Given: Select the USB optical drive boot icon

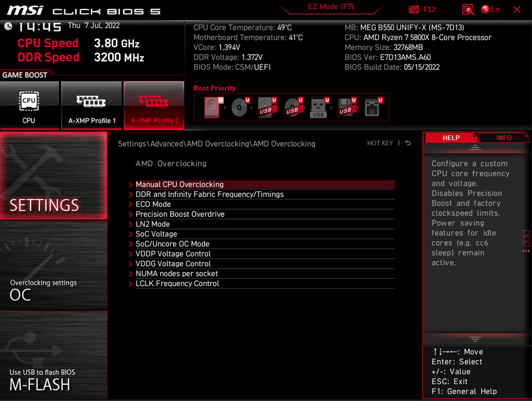Looking at the screenshot, I should click(x=293, y=107).
